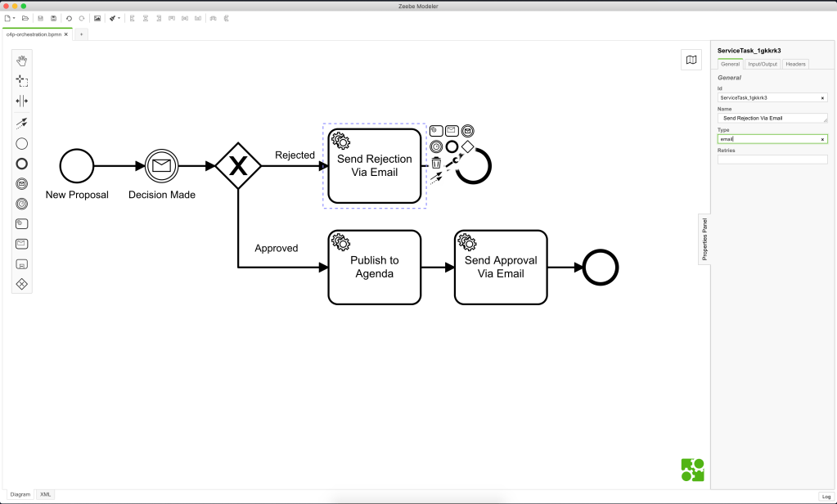Pick the start event from palette
The width and height of the screenshot is (837, 504).
coord(21,144)
